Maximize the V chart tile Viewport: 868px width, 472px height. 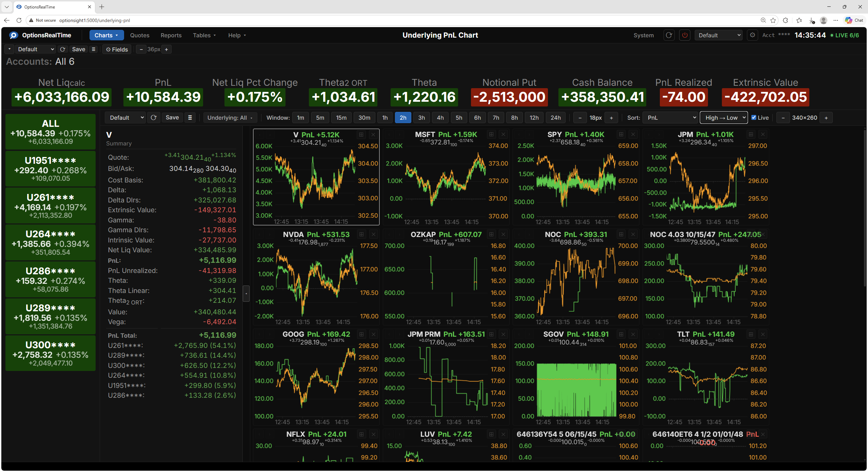point(361,135)
